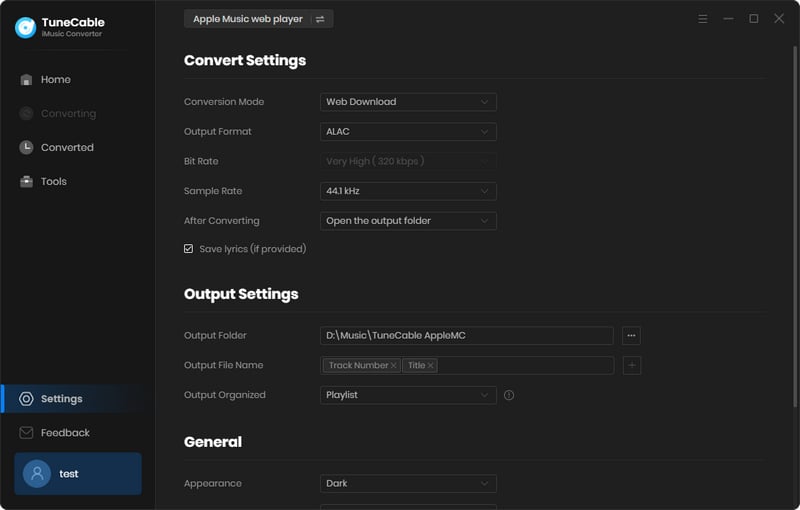
Task: Click the swap source arrows icon
Action: pyautogui.click(x=320, y=19)
